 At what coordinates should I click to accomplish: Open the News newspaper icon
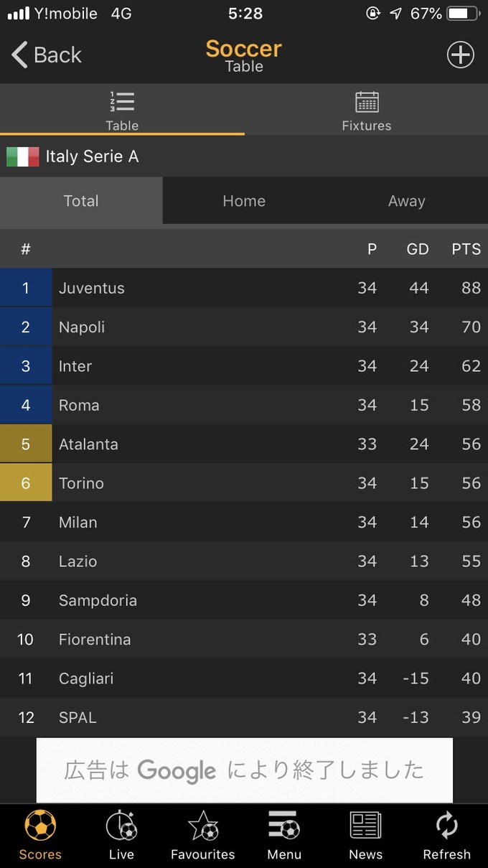(x=366, y=826)
